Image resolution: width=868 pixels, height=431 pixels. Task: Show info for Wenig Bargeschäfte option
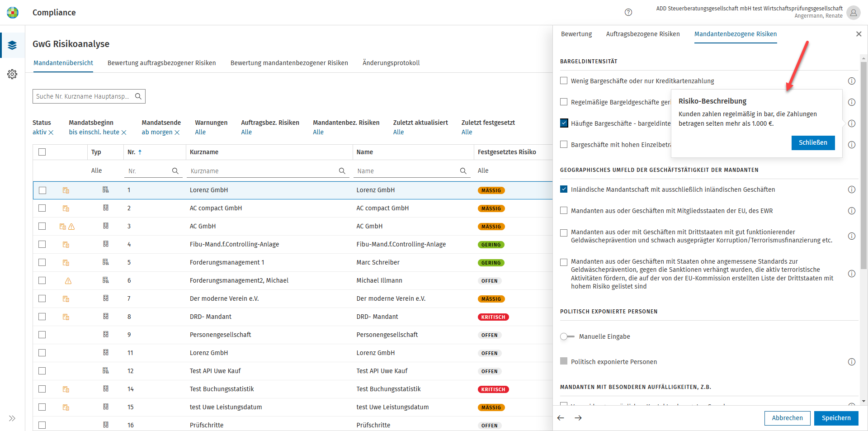852,81
